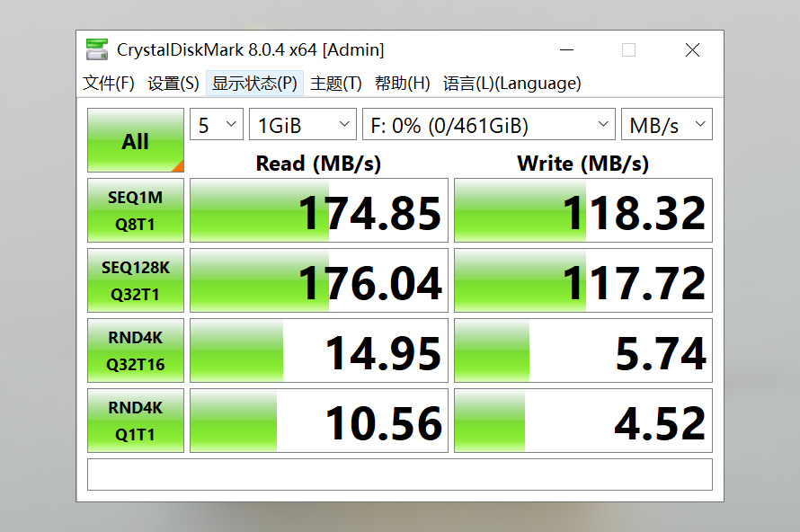Image resolution: width=800 pixels, height=532 pixels.
Task: Click the comment field at the bottom
Action: pyautogui.click(x=398, y=474)
